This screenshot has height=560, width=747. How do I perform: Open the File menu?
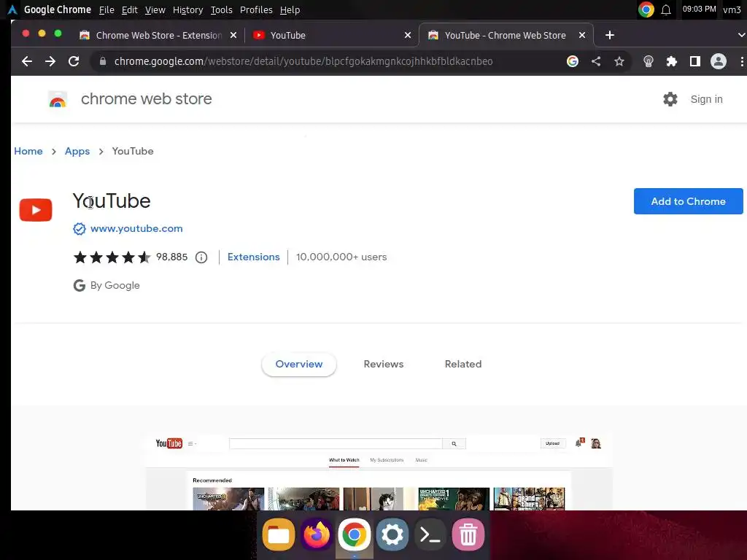(x=107, y=10)
